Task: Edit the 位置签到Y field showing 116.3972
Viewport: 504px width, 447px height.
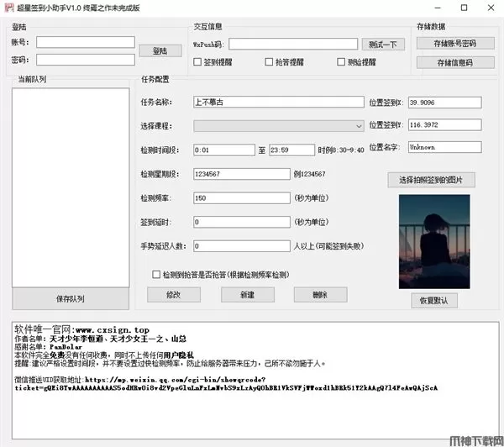Action: click(x=445, y=125)
